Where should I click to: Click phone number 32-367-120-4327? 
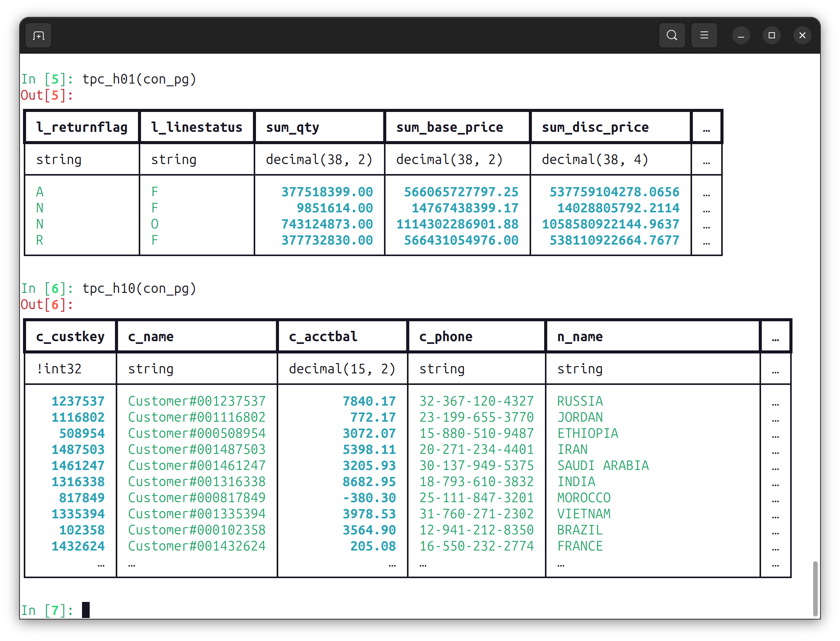476,401
